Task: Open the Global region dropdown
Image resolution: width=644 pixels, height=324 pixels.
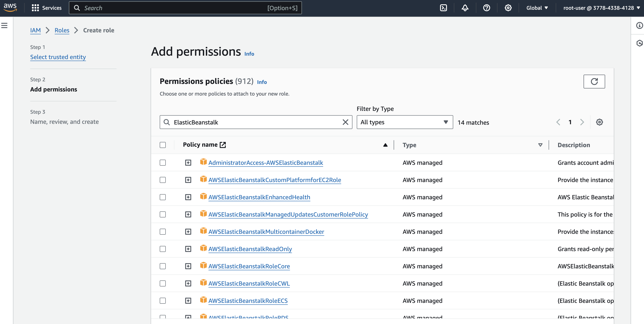Action: [x=537, y=8]
